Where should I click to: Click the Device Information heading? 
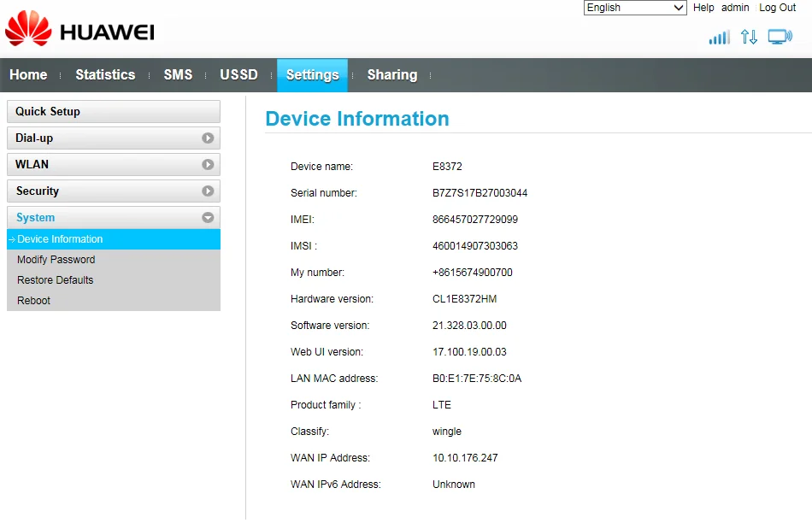pos(356,119)
